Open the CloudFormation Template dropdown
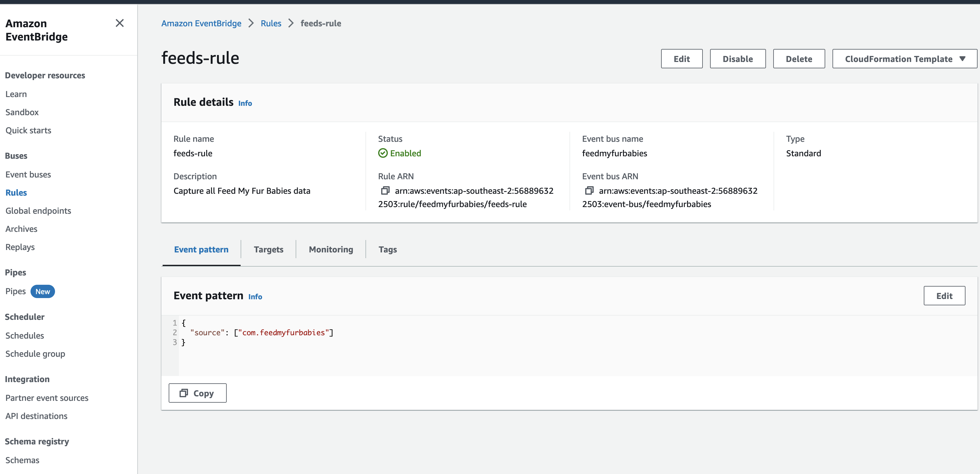This screenshot has height=474, width=980. click(x=904, y=59)
